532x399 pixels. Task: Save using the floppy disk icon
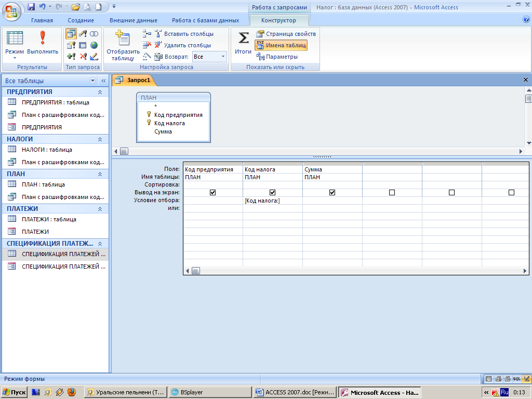point(31,6)
